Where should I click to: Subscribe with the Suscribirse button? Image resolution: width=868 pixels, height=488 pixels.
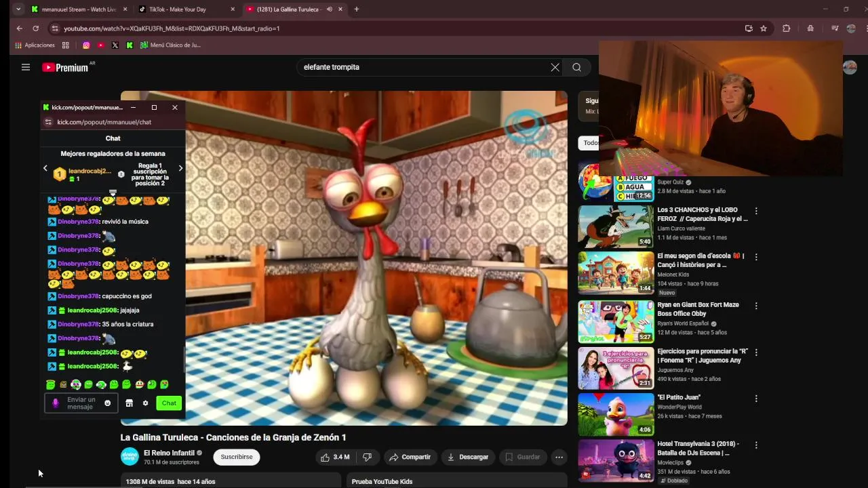pos(237,457)
